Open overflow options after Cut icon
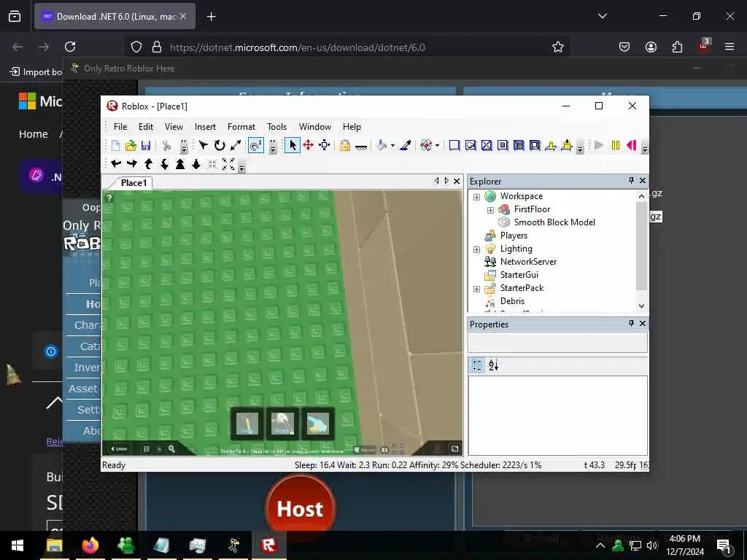This screenshot has height=560, width=747. [183, 146]
